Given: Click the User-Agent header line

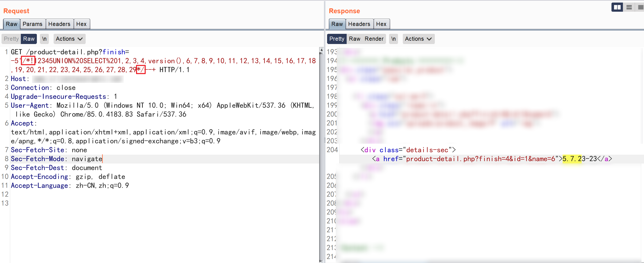Looking at the screenshot, I should click(163, 110).
